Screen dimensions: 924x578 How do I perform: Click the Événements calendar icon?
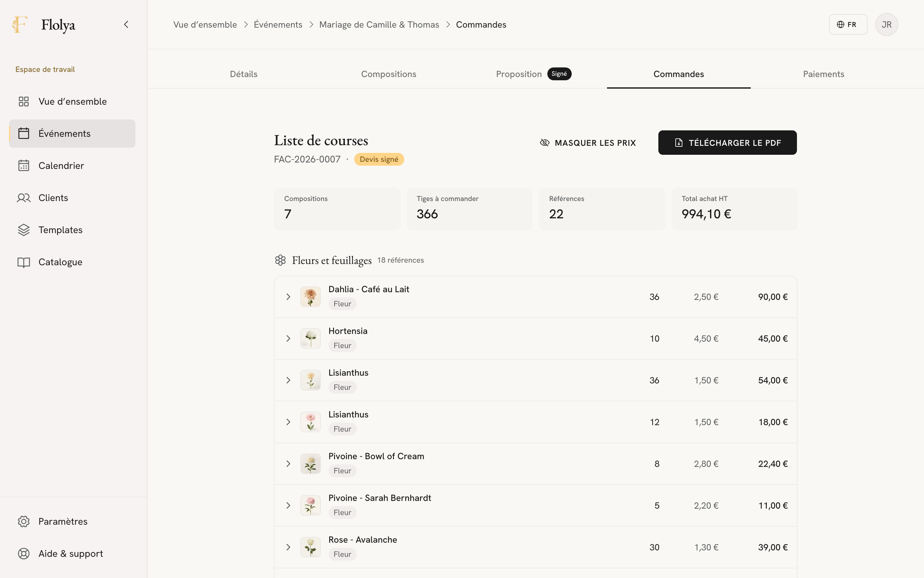tap(24, 133)
